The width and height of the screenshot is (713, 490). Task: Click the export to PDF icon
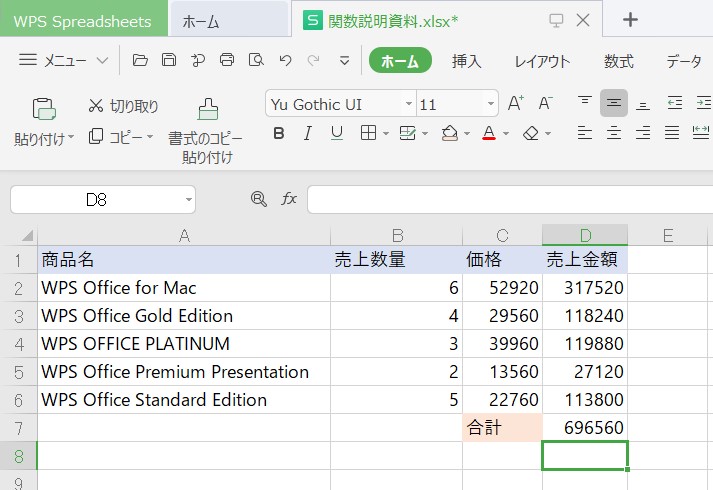[x=198, y=60]
